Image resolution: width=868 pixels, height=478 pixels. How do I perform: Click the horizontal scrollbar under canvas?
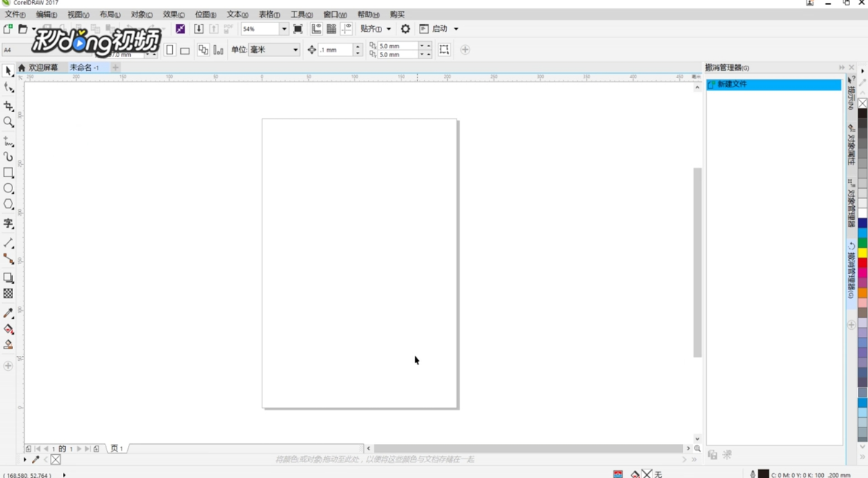[x=528, y=448]
